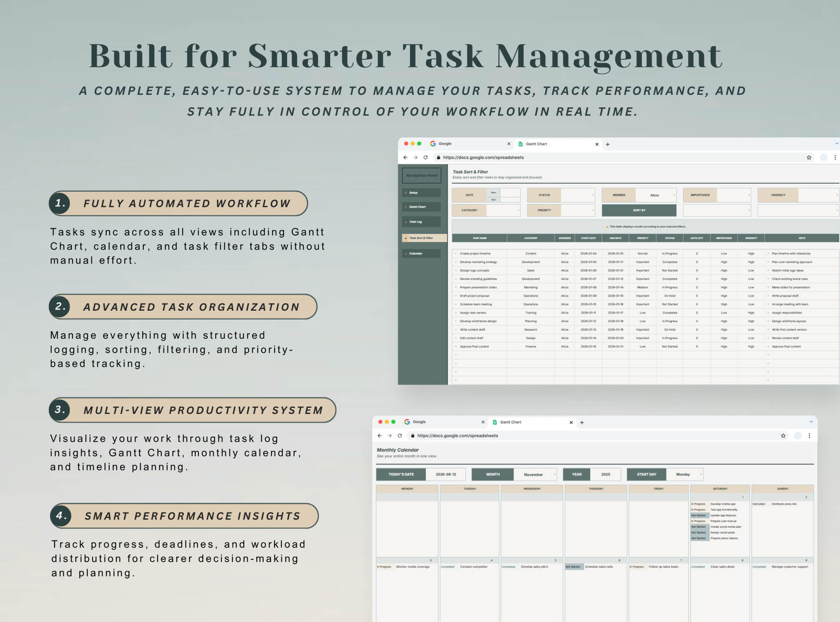Screen dimensions: 840x622
Task: Add a new tab in the Monthly Calendar window
Action: (x=582, y=423)
